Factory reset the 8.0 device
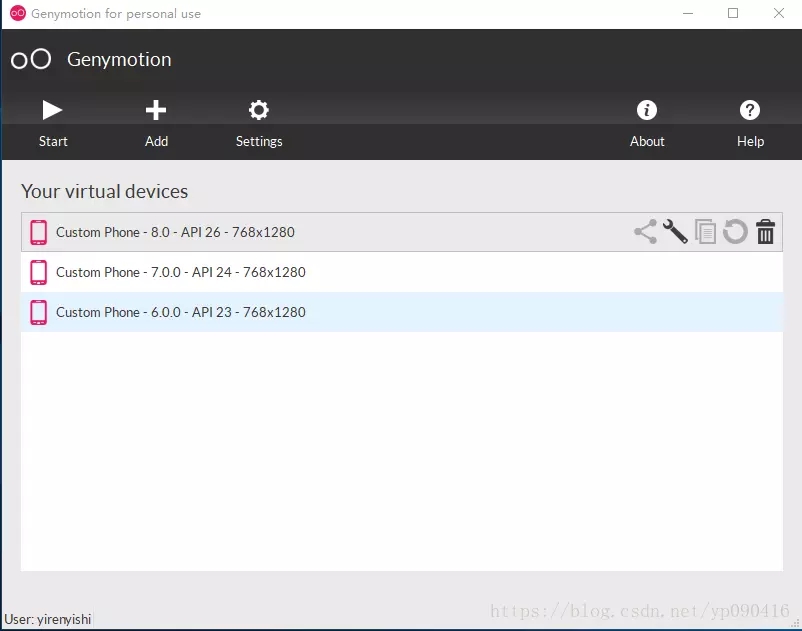The width and height of the screenshot is (802, 631). pyautogui.click(x=735, y=232)
